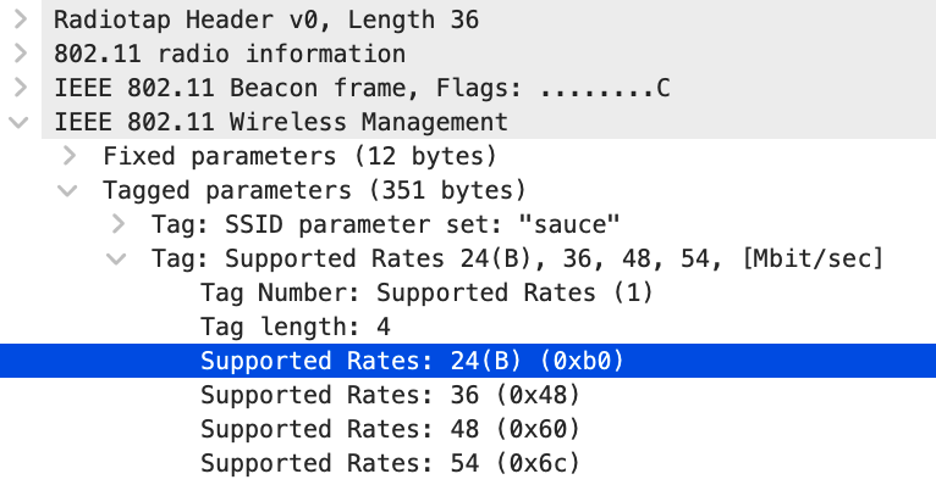Expand the SSID parameter set tag
Viewport: 936px width, 486px height.
click(117, 224)
